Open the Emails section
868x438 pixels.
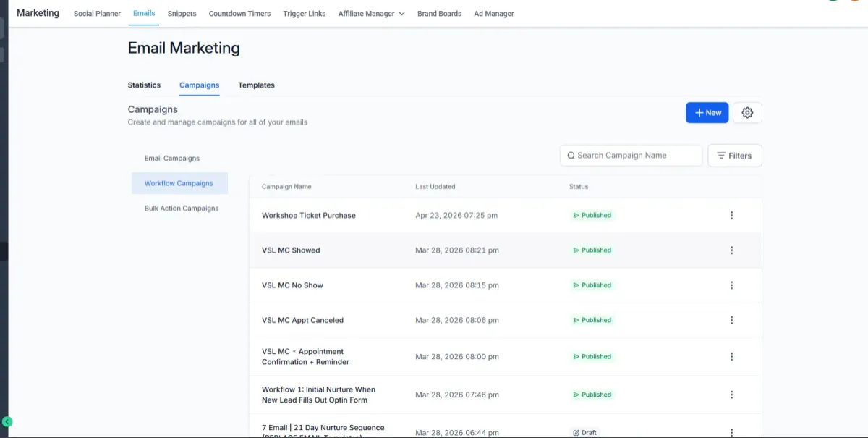point(144,14)
